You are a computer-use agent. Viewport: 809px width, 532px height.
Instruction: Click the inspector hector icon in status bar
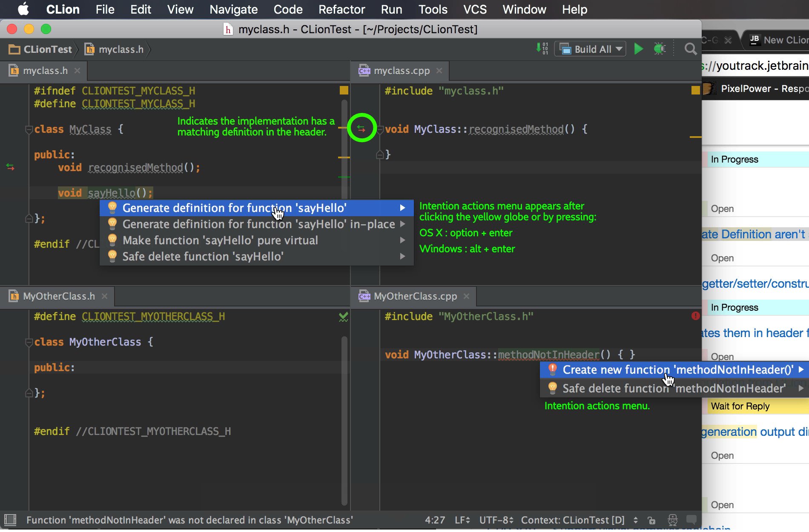pos(672,520)
